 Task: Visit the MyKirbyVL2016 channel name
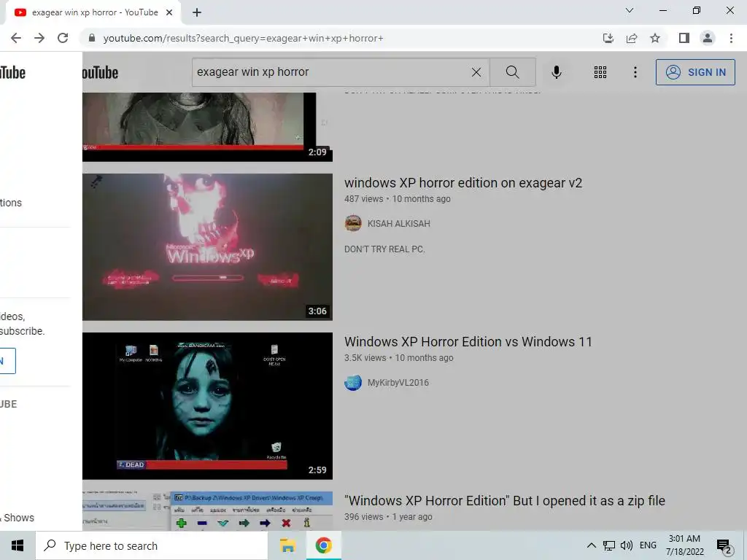pos(398,383)
